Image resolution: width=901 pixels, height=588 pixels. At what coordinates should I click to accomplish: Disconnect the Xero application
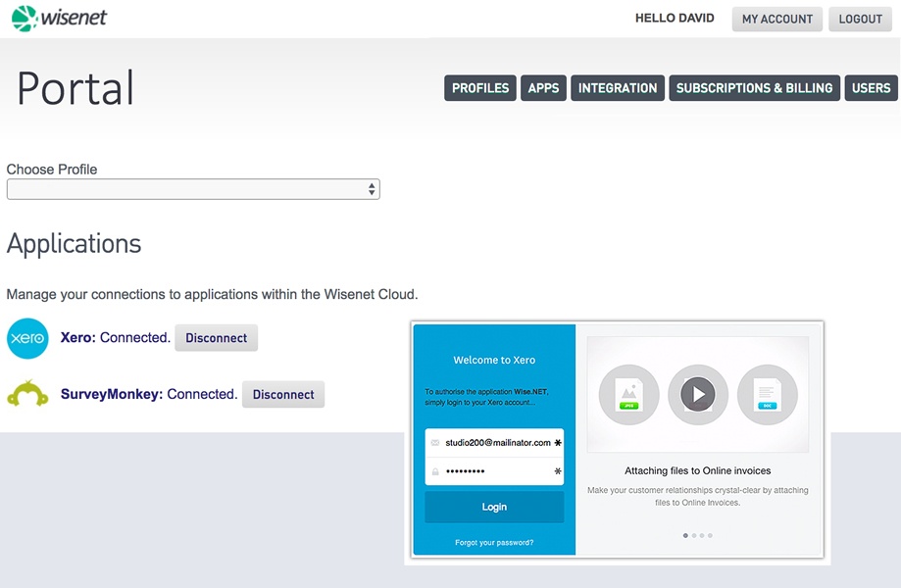pyautogui.click(x=216, y=338)
